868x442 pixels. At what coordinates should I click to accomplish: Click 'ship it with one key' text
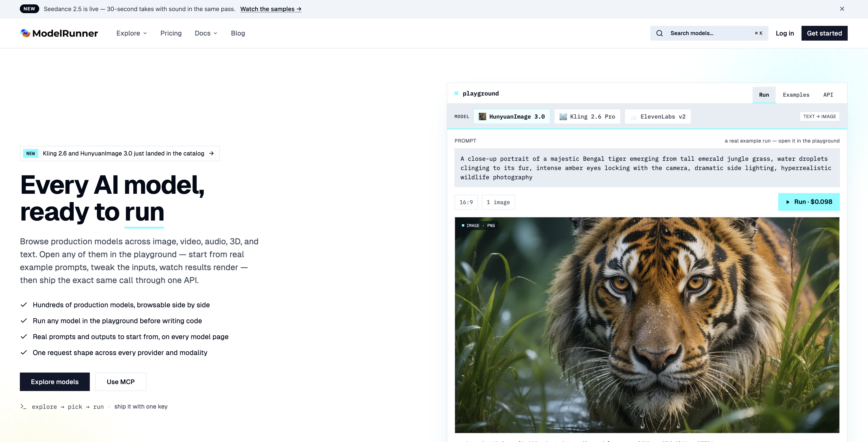[x=141, y=406]
